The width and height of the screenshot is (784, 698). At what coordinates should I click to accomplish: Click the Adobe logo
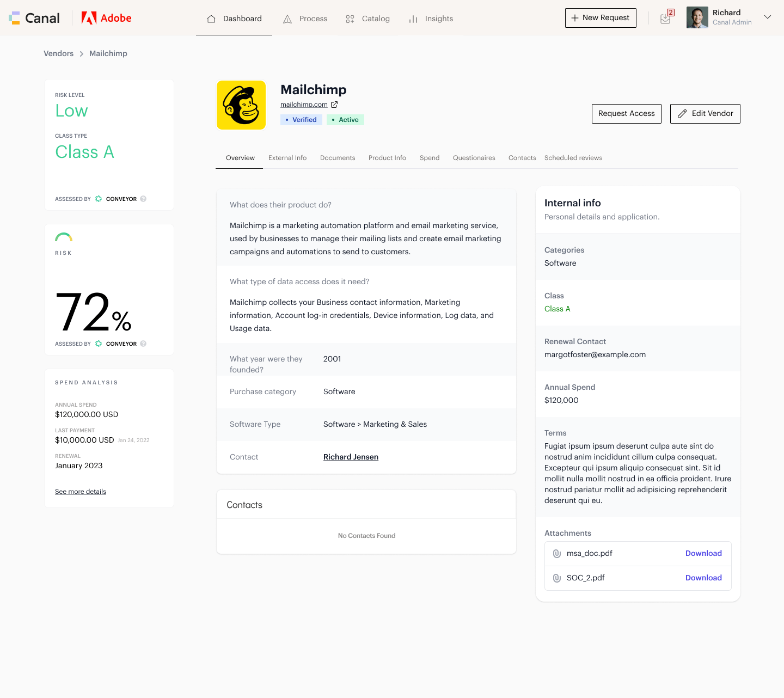pos(107,18)
